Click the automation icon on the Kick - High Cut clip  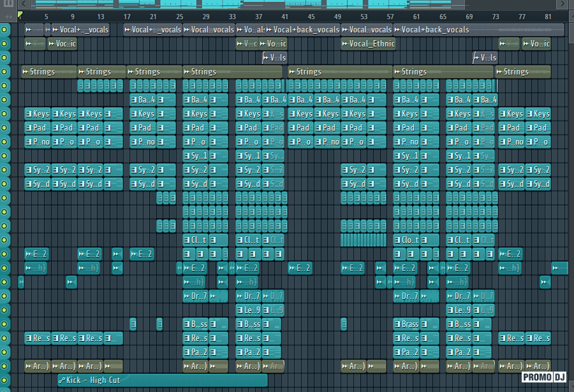coord(62,381)
